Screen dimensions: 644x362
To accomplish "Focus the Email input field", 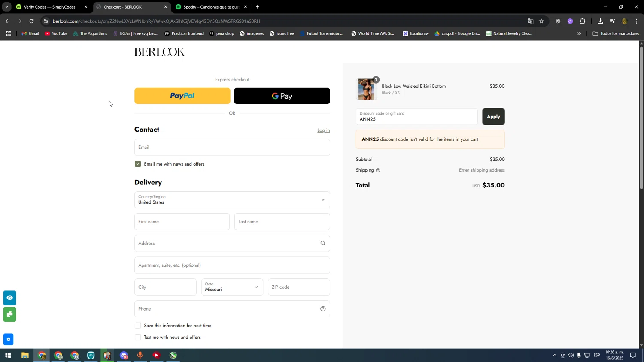I will 232,147.
